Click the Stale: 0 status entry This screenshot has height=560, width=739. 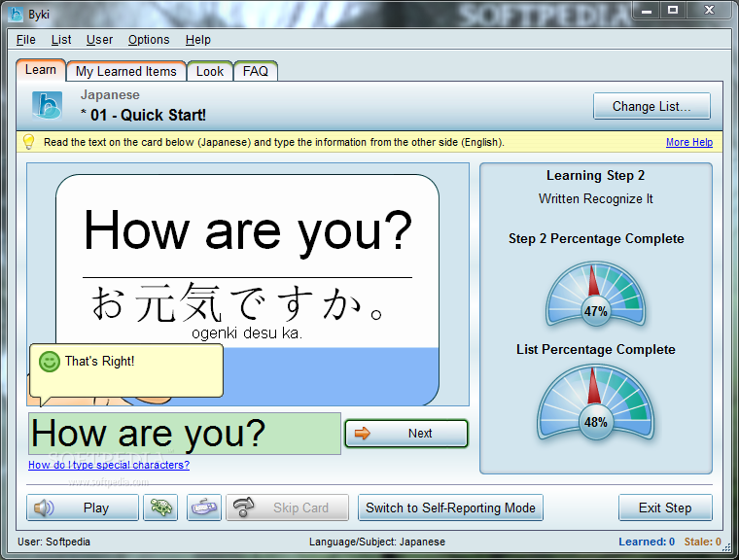(x=703, y=542)
